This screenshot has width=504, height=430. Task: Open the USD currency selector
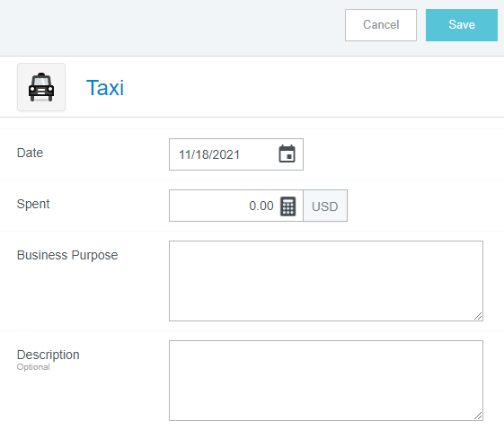[x=325, y=206]
